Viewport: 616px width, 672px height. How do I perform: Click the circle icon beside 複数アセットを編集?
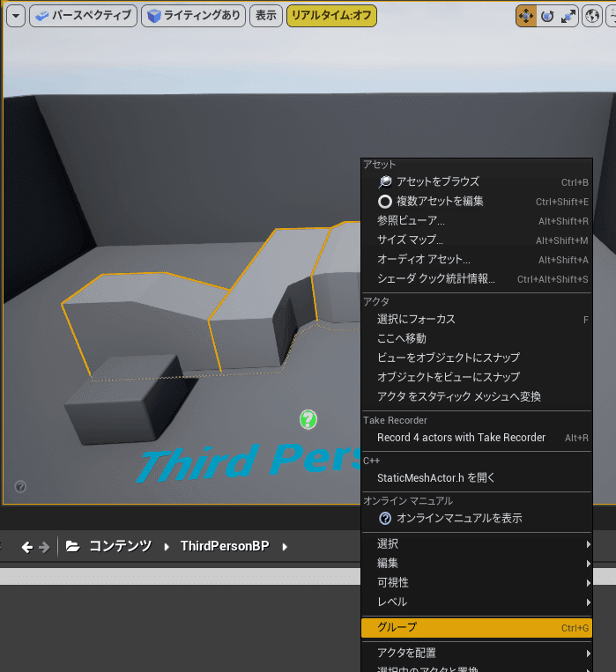[385, 202]
